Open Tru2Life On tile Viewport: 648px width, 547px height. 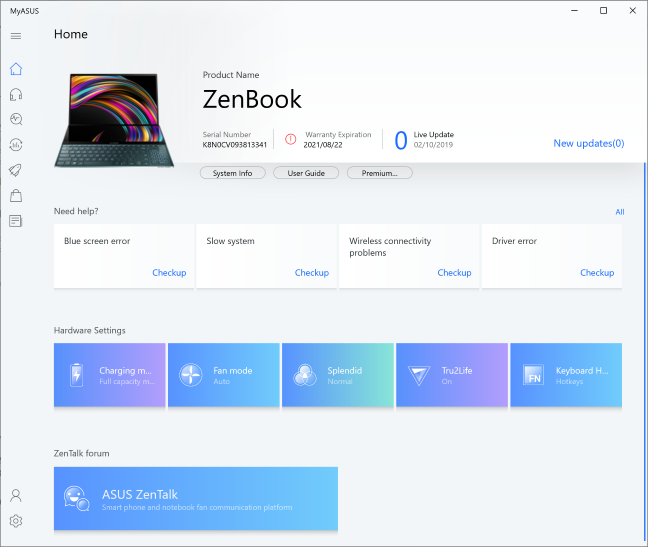click(x=452, y=375)
